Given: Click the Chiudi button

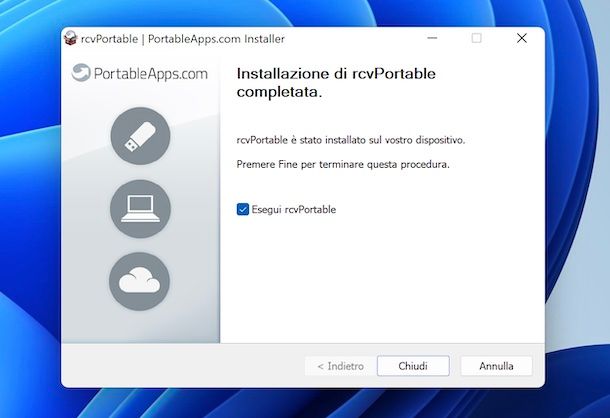Looking at the screenshot, I should (x=413, y=366).
